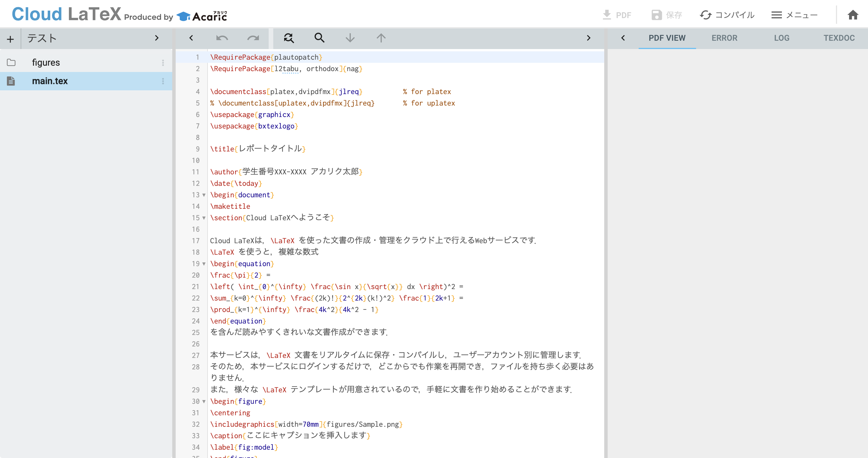
Task: Open the TEXDOC tab
Action: [839, 38]
